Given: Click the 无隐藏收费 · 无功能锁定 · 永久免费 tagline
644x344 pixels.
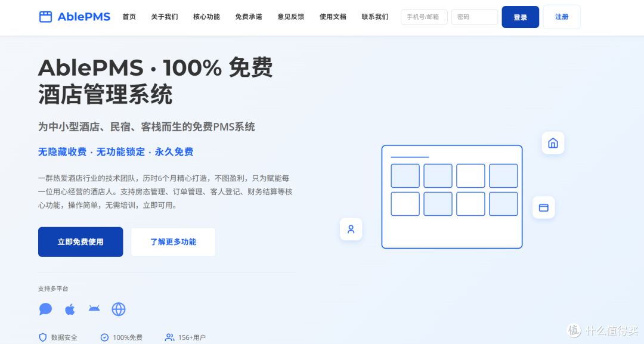Looking at the screenshot, I should [116, 152].
